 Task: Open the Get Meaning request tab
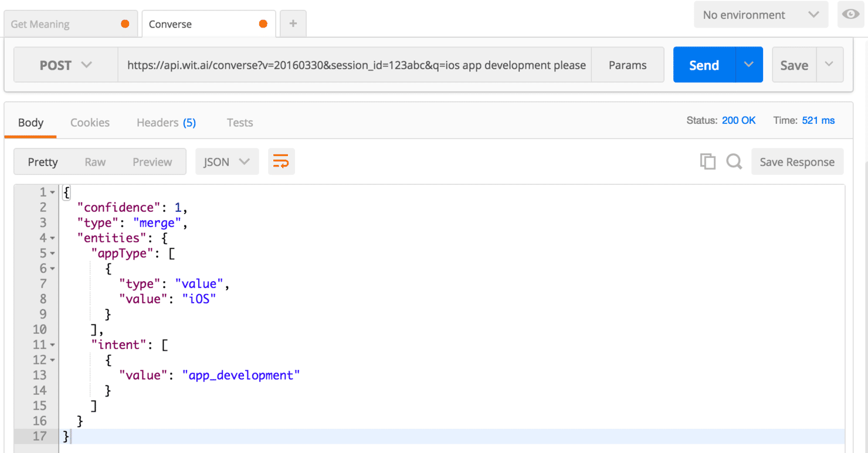(70, 24)
